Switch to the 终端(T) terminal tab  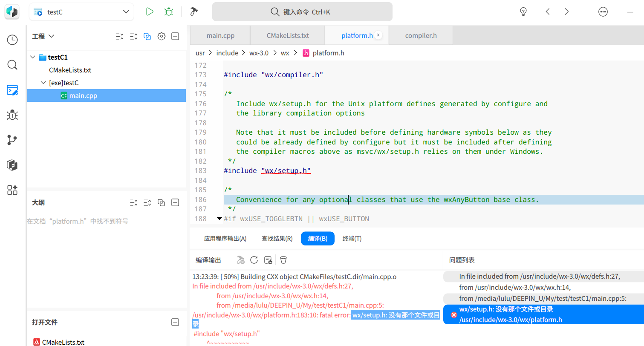pos(352,239)
